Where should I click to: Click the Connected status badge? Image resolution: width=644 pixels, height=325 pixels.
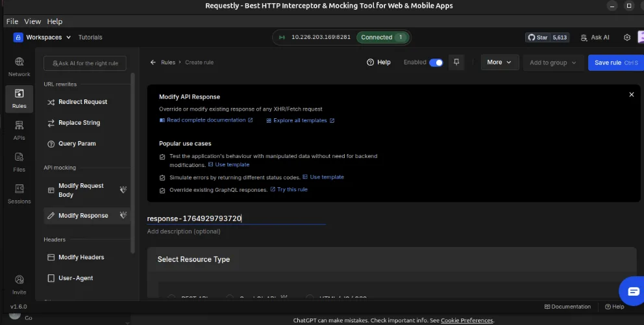pos(382,38)
